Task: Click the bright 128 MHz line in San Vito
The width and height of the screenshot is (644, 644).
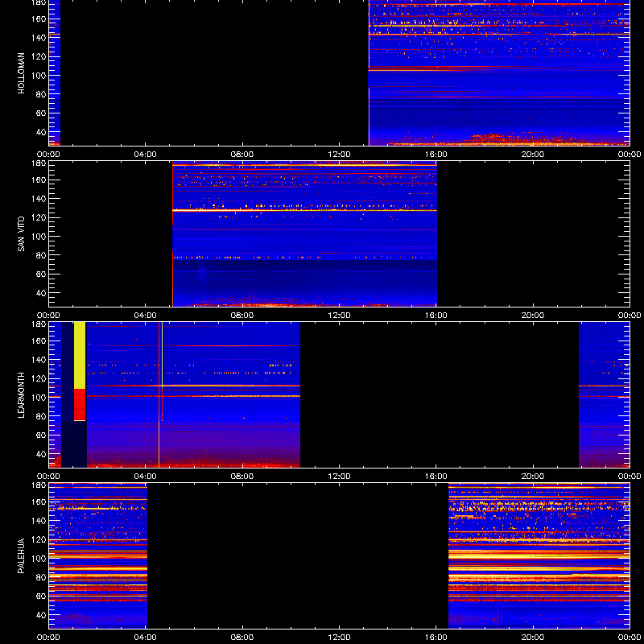Action: (x=305, y=210)
